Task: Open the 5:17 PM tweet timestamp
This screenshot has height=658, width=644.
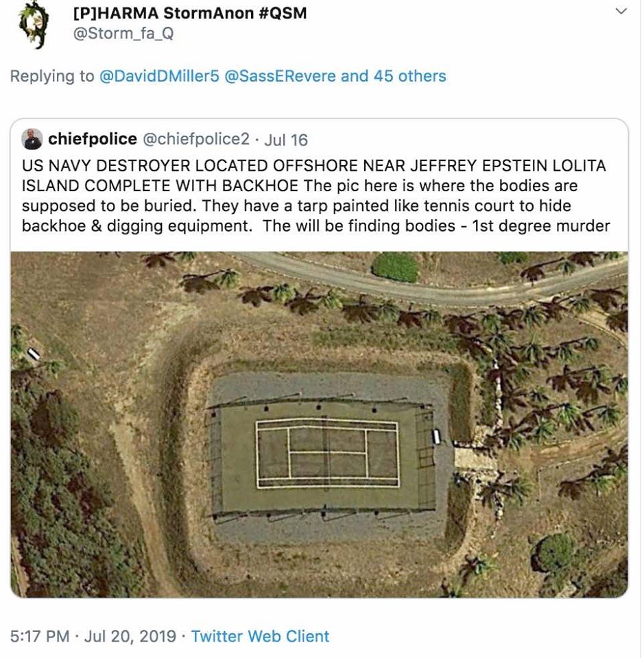Action: click(40, 636)
